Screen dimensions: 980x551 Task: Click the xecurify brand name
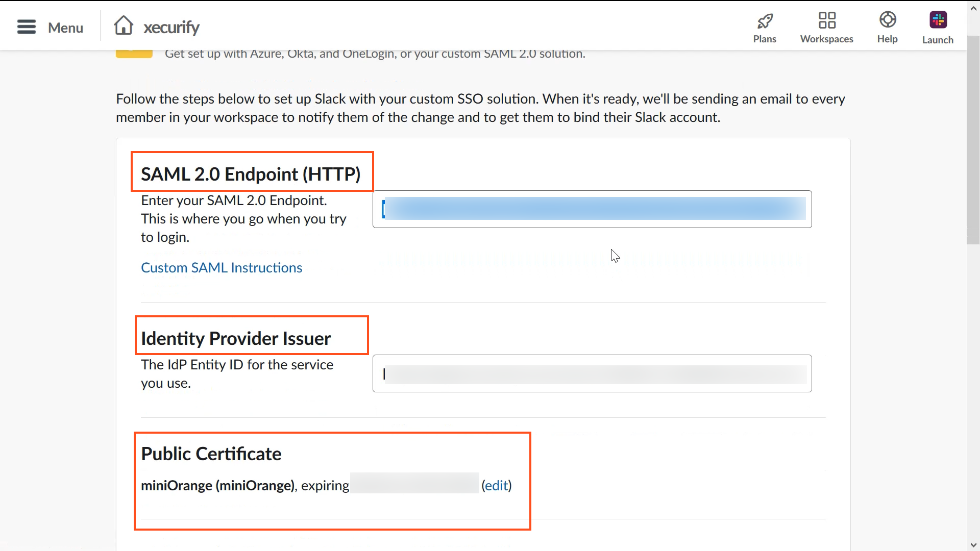click(171, 27)
